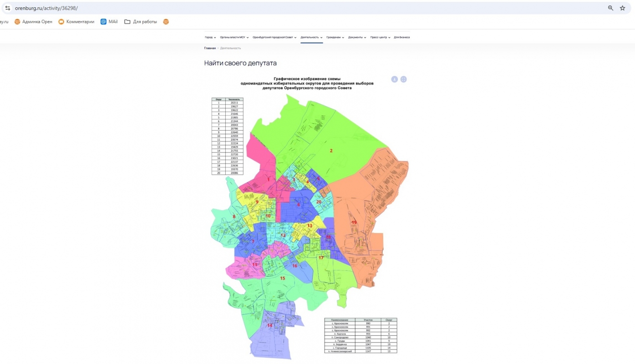Click the download map image icon
This screenshot has width=635, height=364.
[394, 79]
